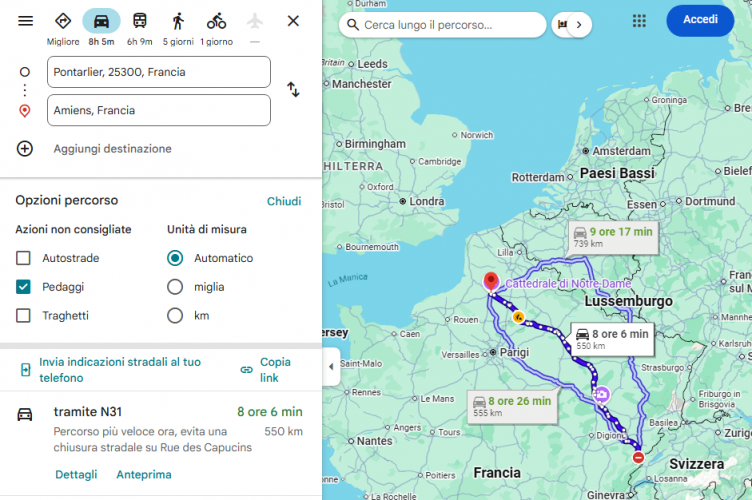Open Anteprima for the N31 route

144,475
